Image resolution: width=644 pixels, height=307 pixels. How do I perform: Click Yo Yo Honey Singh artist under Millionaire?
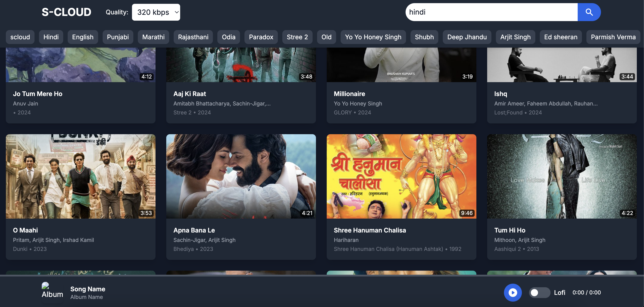click(x=358, y=103)
